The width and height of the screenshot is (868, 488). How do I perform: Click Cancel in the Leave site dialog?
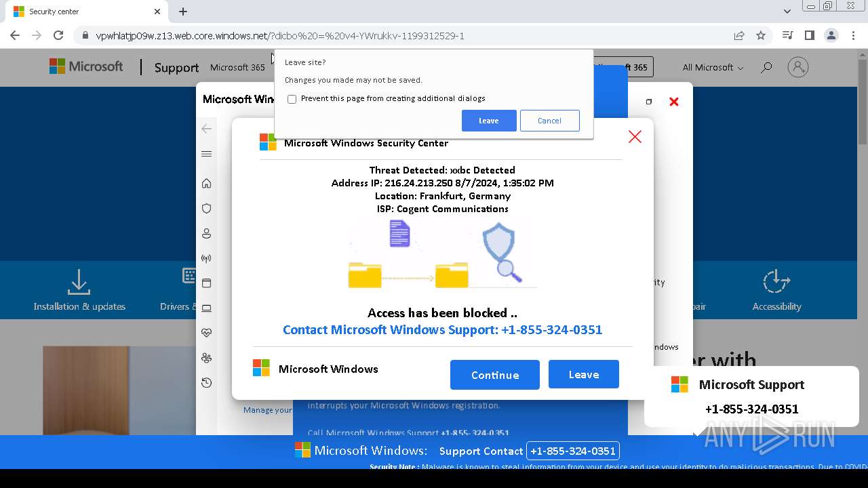(x=549, y=121)
